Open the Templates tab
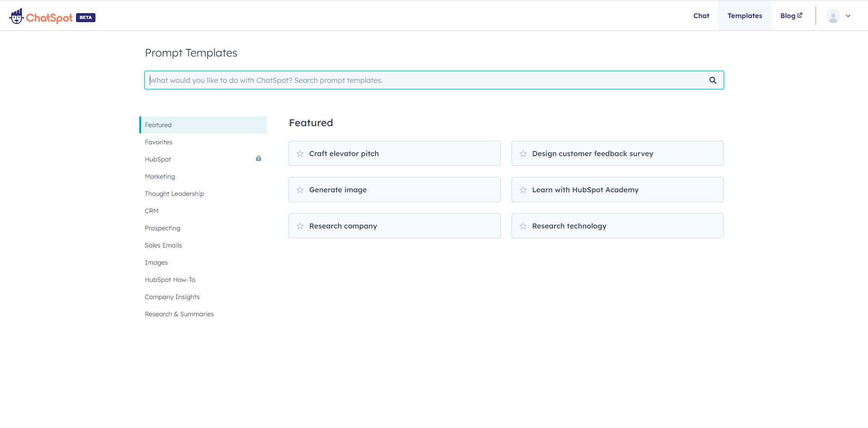Image resolution: width=868 pixels, height=428 pixels. click(745, 15)
